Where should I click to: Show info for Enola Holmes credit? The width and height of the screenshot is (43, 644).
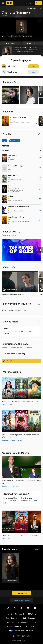click(40, 178)
